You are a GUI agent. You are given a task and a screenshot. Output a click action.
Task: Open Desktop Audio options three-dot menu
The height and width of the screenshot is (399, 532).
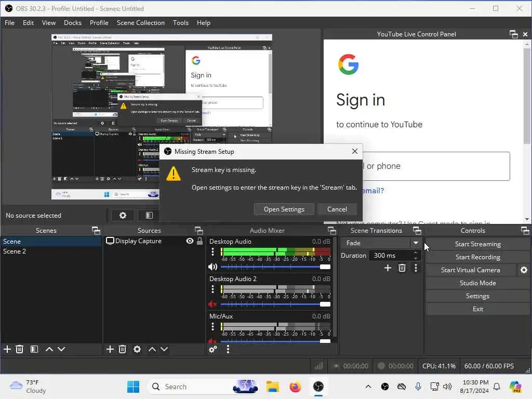tap(212, 252)
